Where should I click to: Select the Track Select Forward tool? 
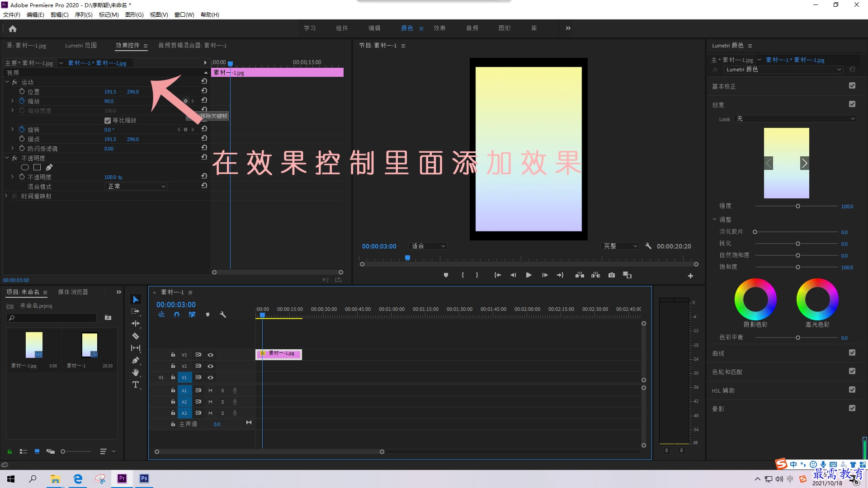tap(136, 311)
